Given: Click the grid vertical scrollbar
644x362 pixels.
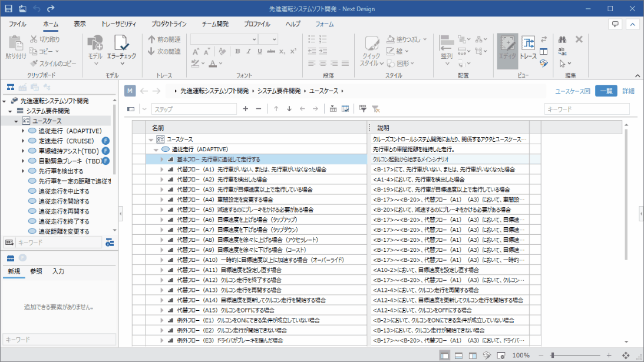Looking at the screenshot, I should (626, 195).
